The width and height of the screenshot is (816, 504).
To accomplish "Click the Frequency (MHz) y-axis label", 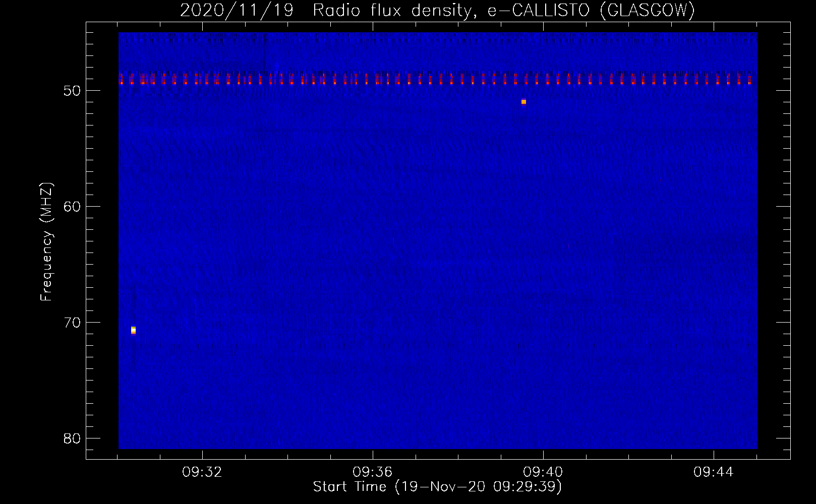I will click(x=46, y=242).
